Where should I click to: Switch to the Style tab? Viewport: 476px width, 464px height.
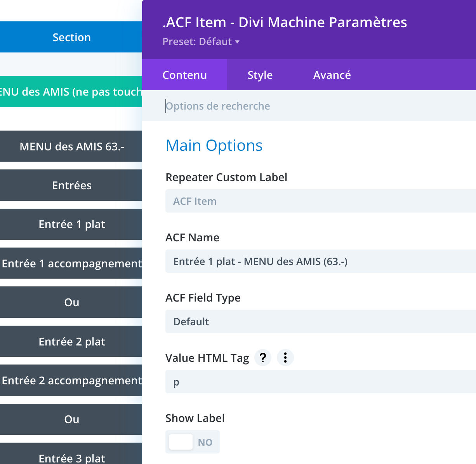point(260,75)
